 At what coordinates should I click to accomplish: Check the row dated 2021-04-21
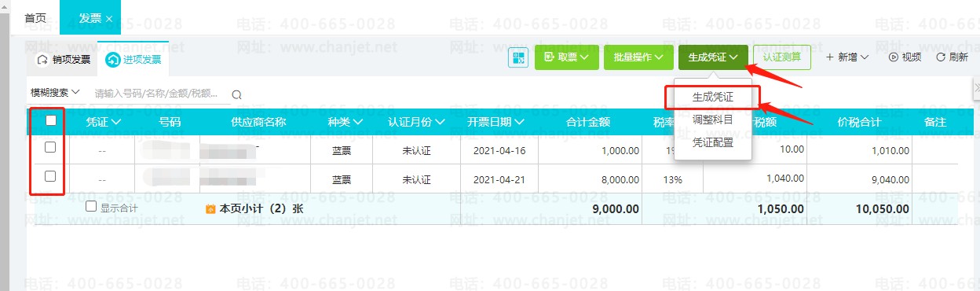51,176
